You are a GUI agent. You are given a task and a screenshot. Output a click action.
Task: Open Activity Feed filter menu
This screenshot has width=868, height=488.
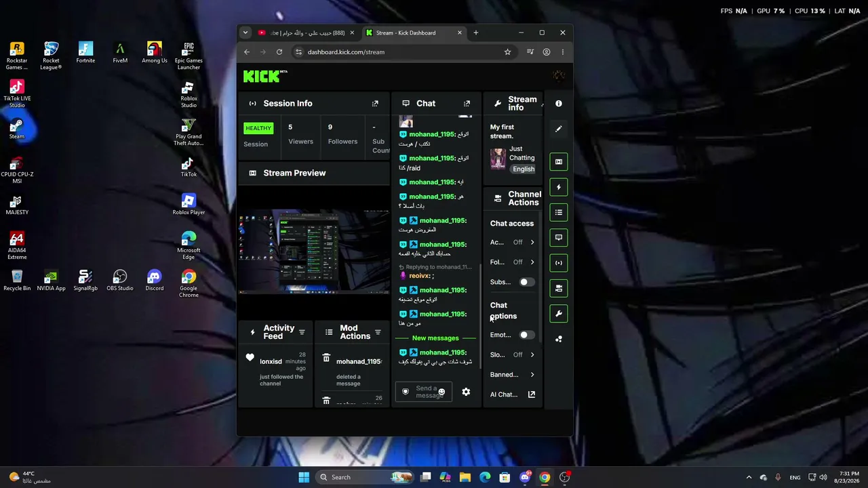(302, 332)
